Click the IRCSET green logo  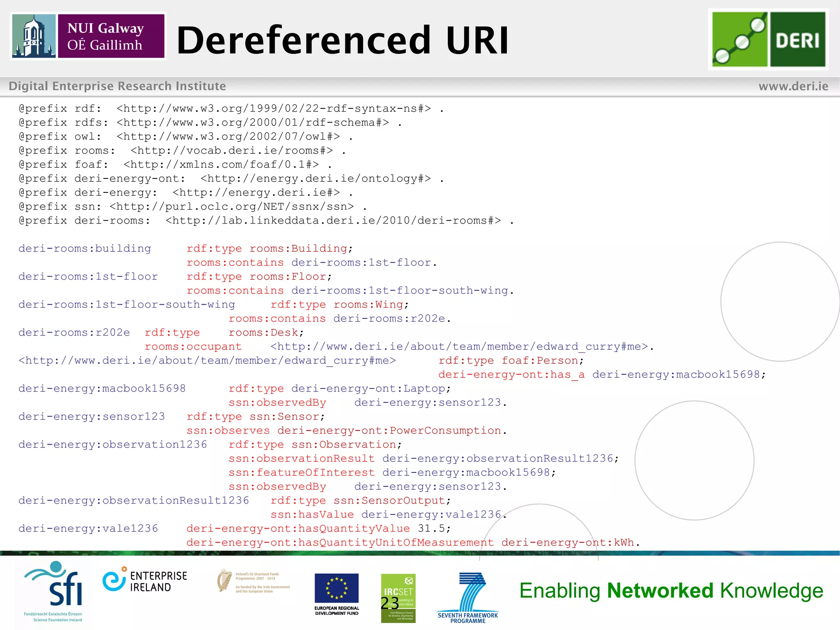coord(398,598)
